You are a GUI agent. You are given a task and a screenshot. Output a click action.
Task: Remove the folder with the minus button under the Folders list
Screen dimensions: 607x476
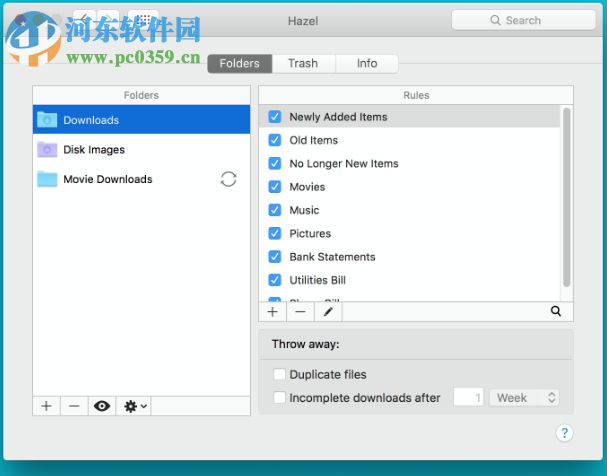click(74, 406)
